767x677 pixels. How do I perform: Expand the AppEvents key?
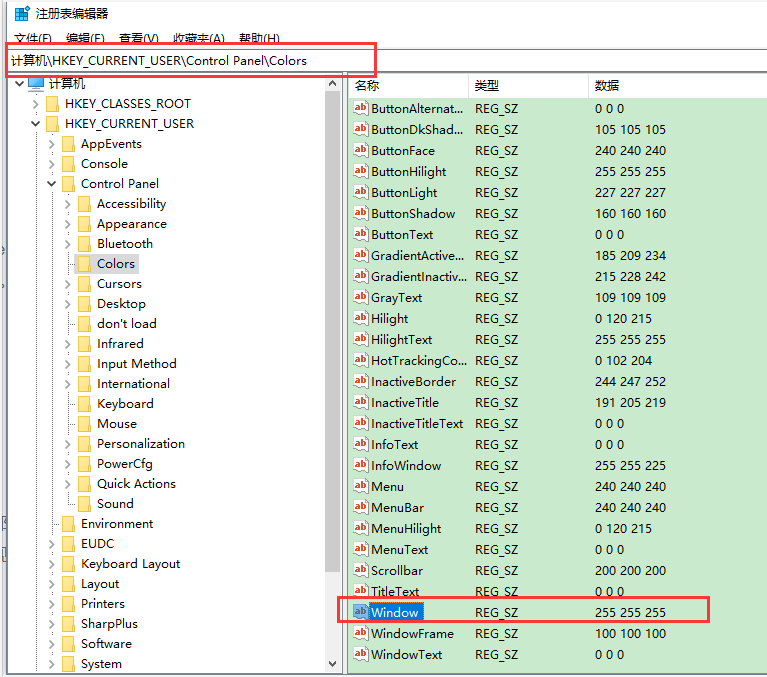coord(51,144)
